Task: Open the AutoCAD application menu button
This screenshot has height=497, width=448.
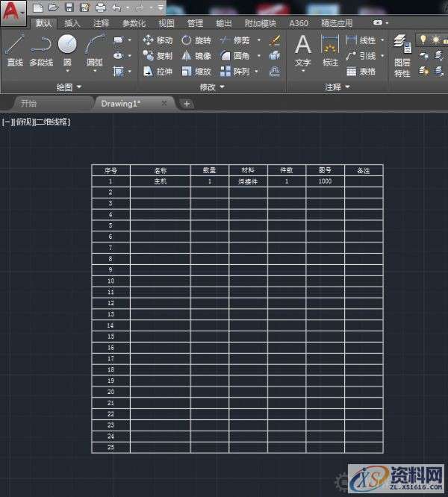Action: [x=13, y=12]
